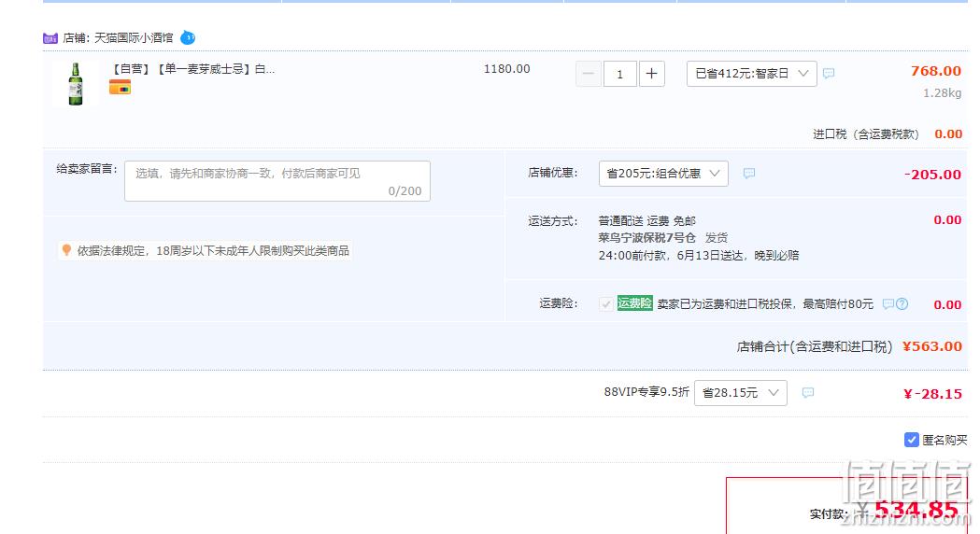Image resolution: width=980 pixels, height=534 pixels.
Task: Increase quantity with the plus button
Action: click(651, 74)
